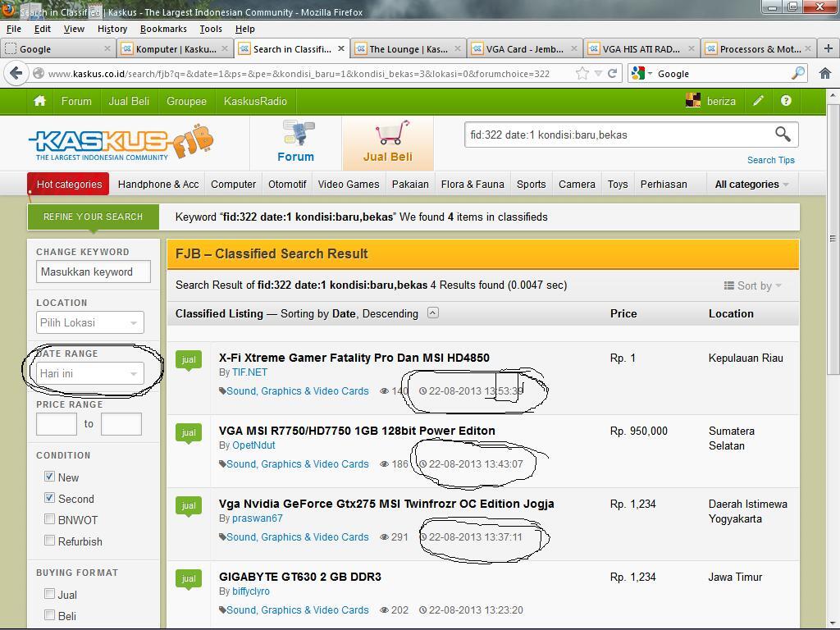This screenshot has width=840, height=630.
Task: Click the browser address bar URL
Action: [x=299, y=73]
